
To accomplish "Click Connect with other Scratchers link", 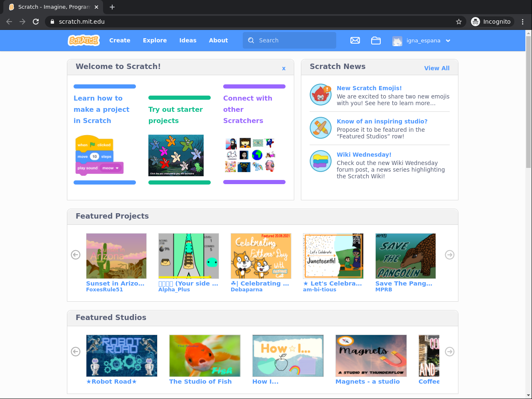I will point(248,109).
